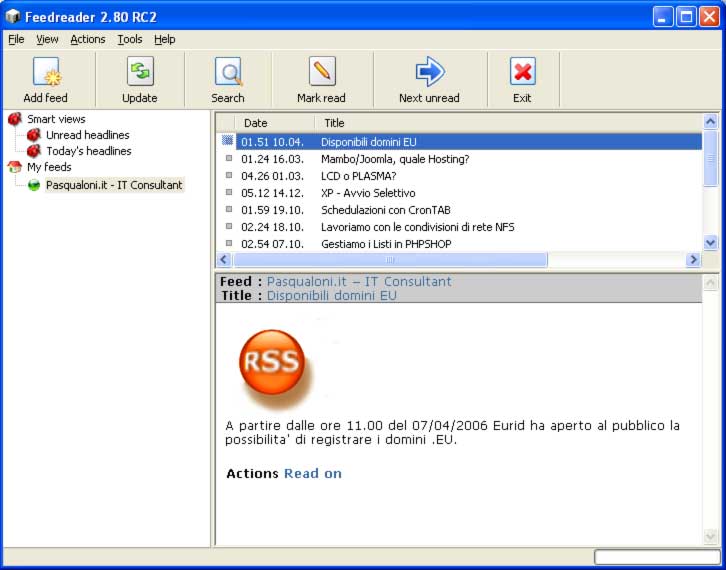Click the orange RSS logo image
Viewport: 726px width, 570px height.
272,362
